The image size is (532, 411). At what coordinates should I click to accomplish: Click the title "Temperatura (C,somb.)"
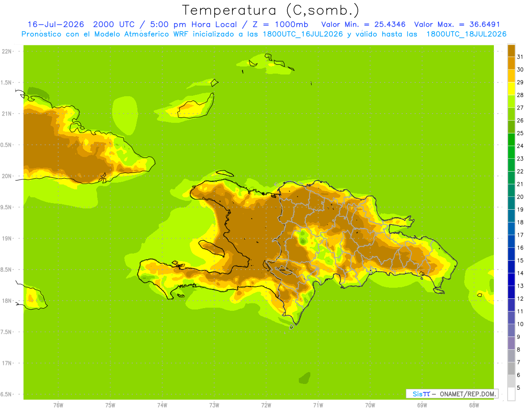tap(270, 11)
